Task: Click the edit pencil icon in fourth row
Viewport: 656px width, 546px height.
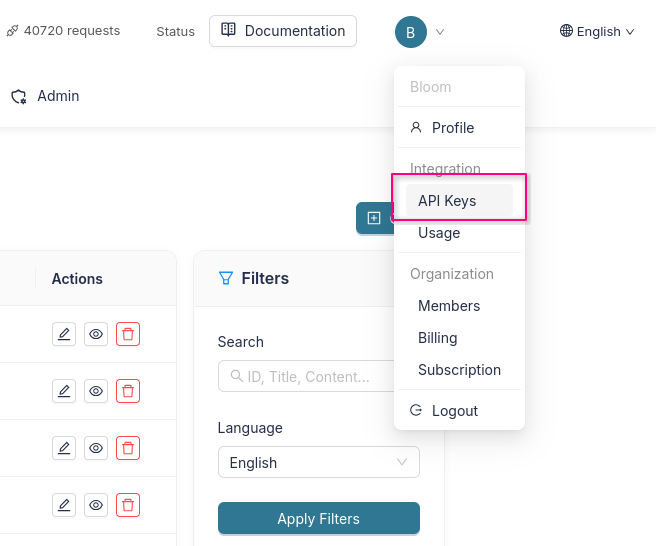Action: (x=64, y=503)
